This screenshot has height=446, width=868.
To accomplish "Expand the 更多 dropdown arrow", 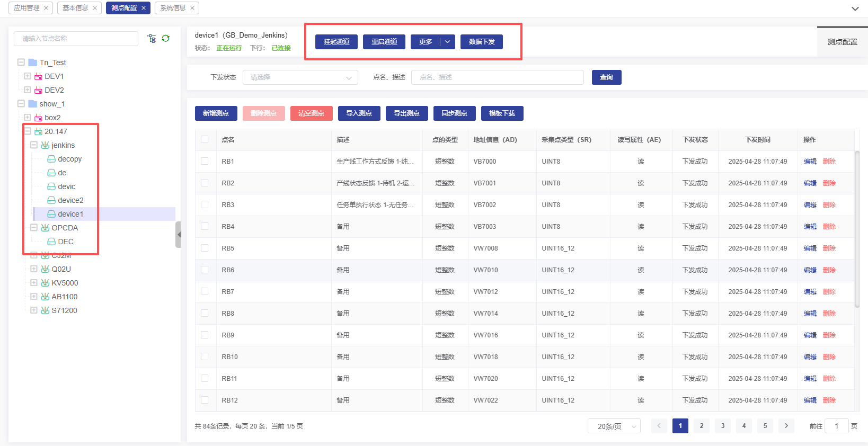I will [x=448, y=42].
